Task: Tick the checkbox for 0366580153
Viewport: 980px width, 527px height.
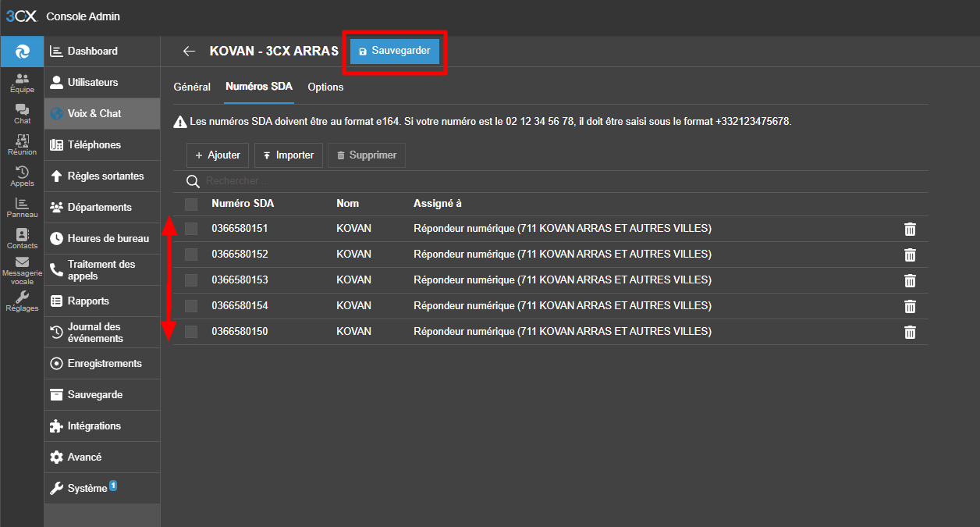Action: click(191, 280)
